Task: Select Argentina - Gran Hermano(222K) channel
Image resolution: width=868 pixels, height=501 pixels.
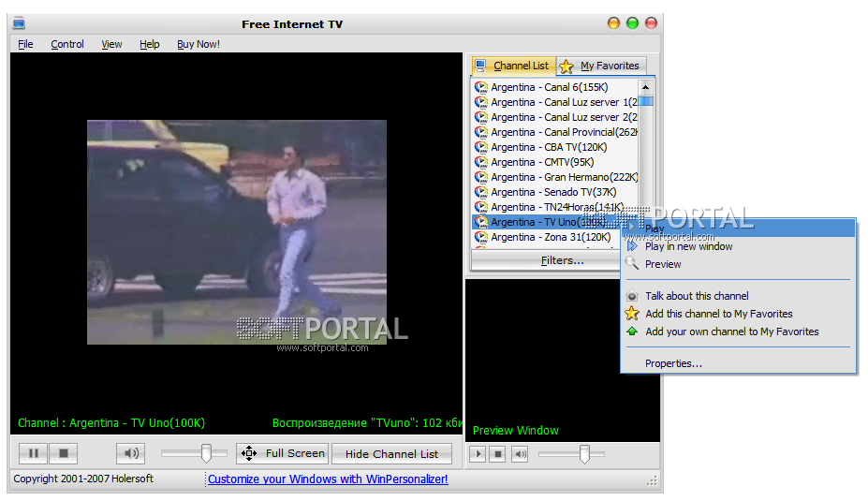Action: click(x=556, y=177)
